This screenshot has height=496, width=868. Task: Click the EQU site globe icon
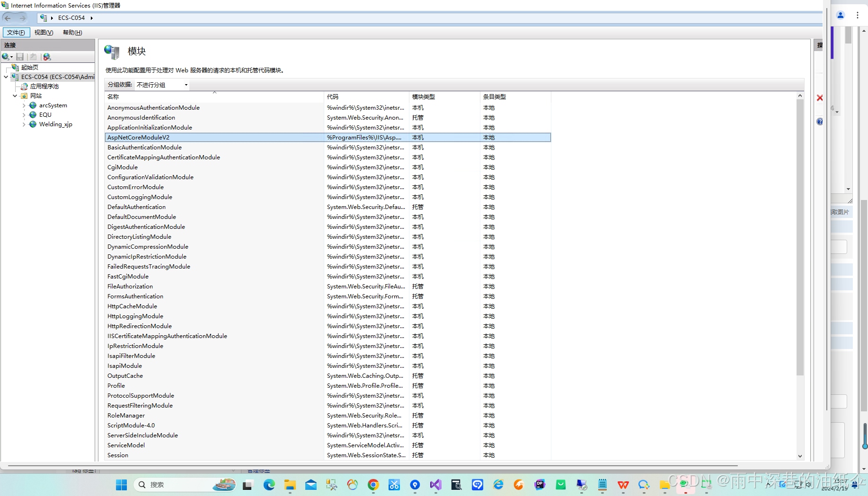[33, 114]
